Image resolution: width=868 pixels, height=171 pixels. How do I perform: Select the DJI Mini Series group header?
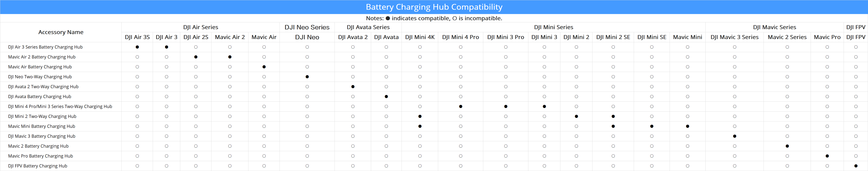tap(553, 27)
